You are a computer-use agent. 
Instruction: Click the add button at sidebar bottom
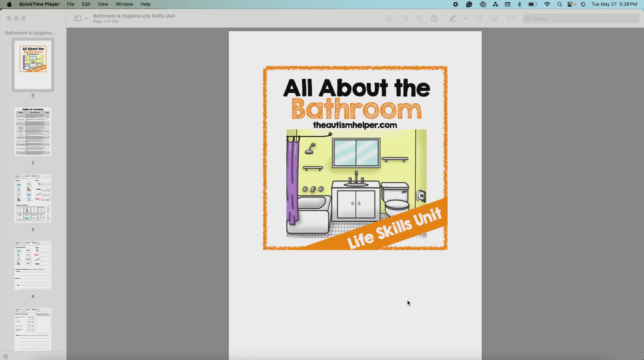click(5, 356)
